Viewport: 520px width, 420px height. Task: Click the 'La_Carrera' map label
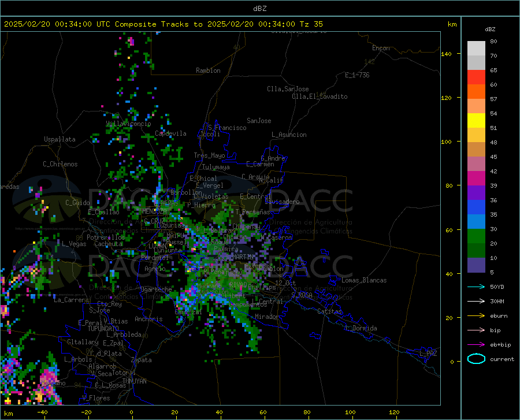click(x=71, y=300)
